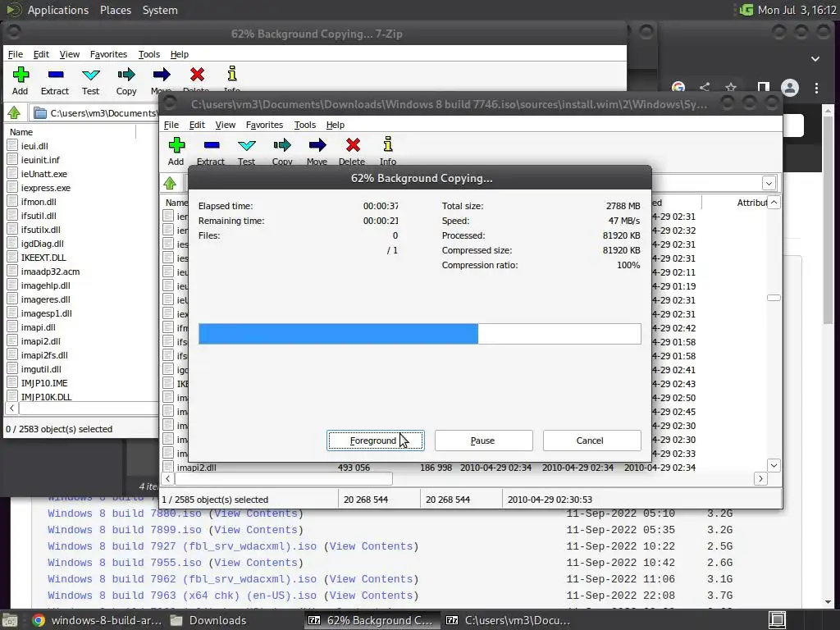Screen dimensions: 840x630
Task: Click scroll left arrow in front file list
Action: 167,478
